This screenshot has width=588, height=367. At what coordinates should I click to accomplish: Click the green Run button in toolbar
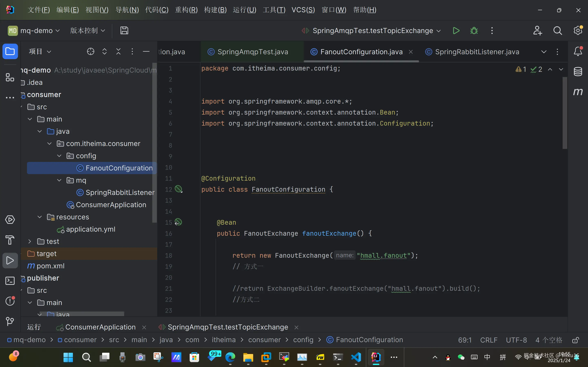pos(456,31)
